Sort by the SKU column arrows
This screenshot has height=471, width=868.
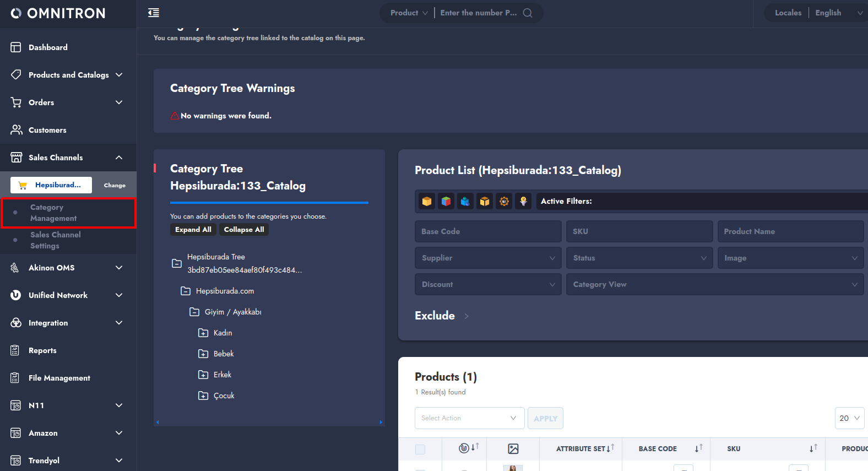coord(813,448)
